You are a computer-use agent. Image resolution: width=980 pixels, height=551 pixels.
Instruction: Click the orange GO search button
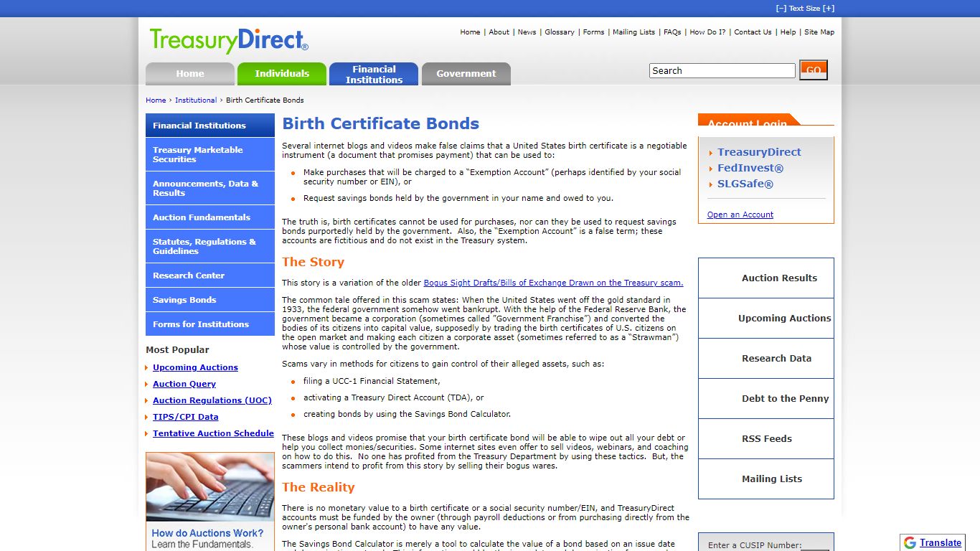(814, 70)
